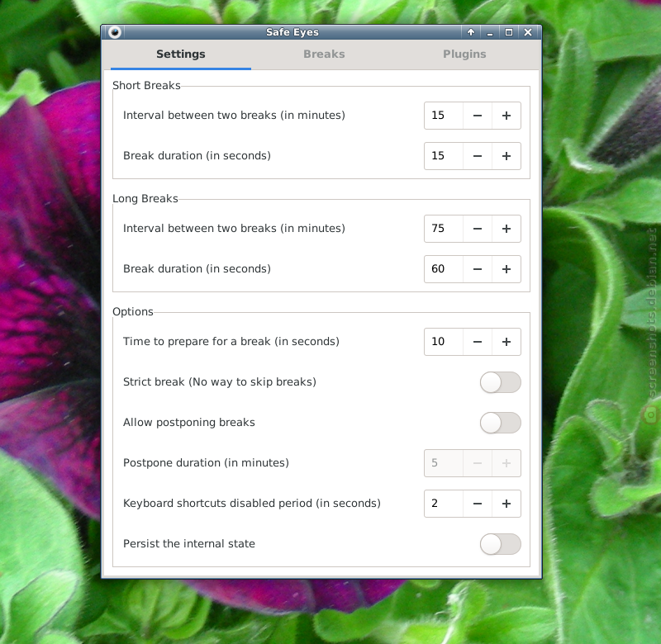
Task: Click the "Short Breaks" section heading
Action: coord(146,86)
